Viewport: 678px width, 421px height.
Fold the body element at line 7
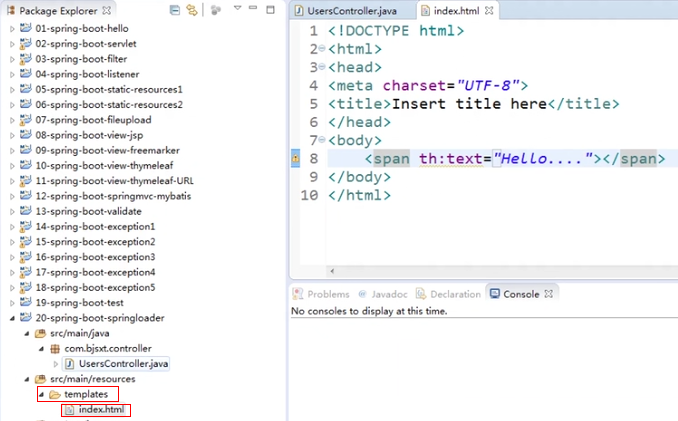tap(322, 139)
